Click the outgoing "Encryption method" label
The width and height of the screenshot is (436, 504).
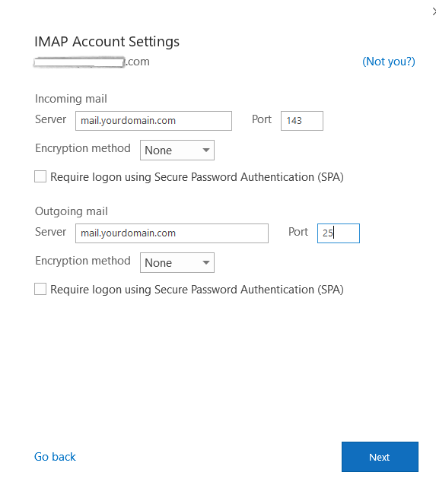tap(83, 261)
